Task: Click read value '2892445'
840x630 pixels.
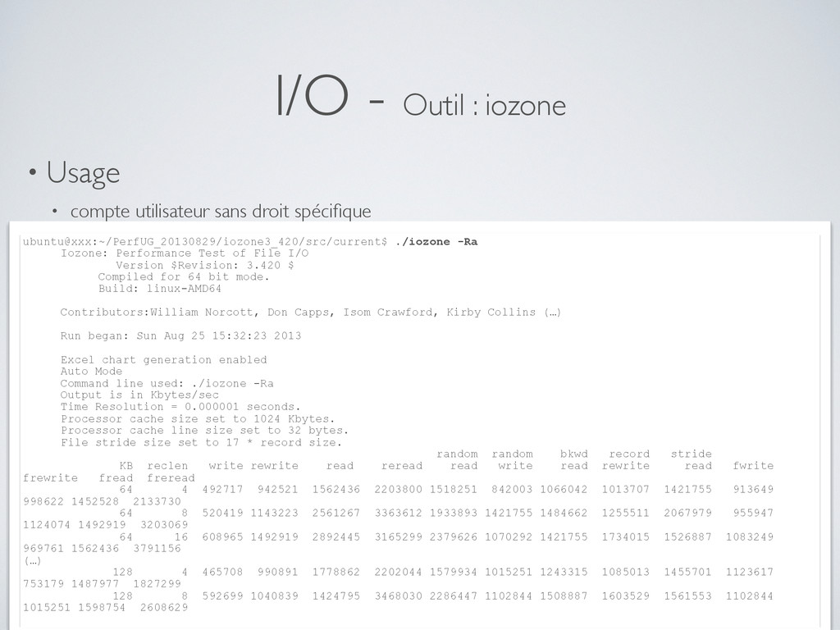Action: coord(336,537)
